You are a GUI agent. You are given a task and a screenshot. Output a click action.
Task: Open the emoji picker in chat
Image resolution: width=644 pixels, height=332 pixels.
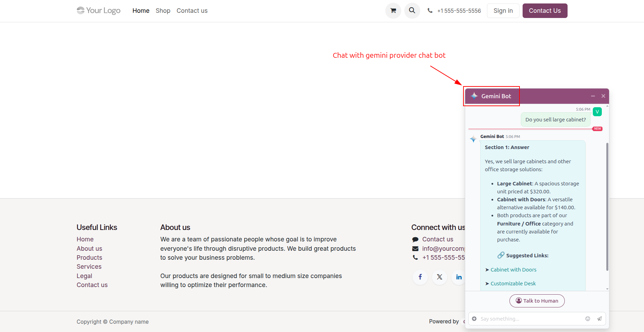click(588, 319)
